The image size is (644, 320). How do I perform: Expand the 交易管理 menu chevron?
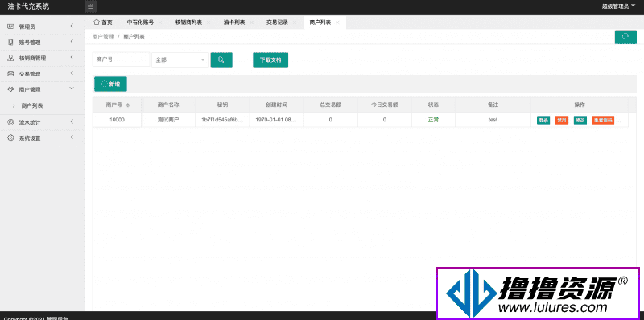(72, 73)
